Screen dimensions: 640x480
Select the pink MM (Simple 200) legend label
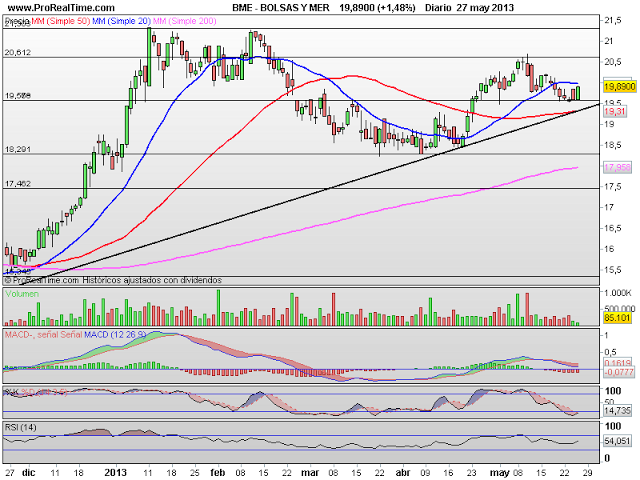tap(184, 21)
